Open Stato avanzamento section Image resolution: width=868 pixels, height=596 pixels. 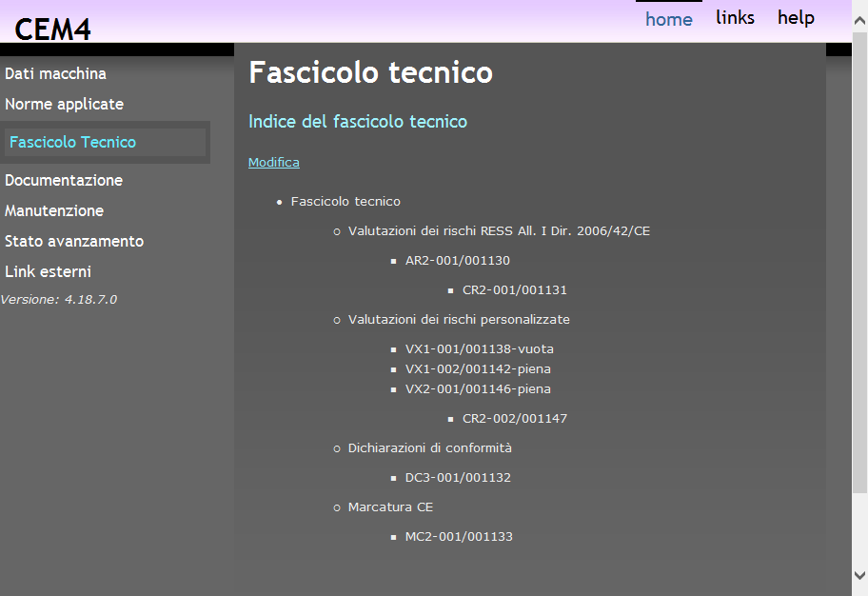(x=74, y=241)
